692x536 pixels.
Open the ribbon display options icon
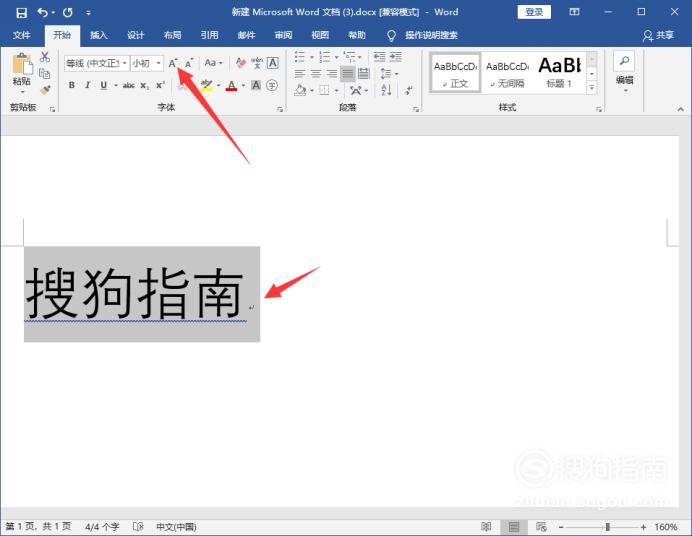(574, 12)
